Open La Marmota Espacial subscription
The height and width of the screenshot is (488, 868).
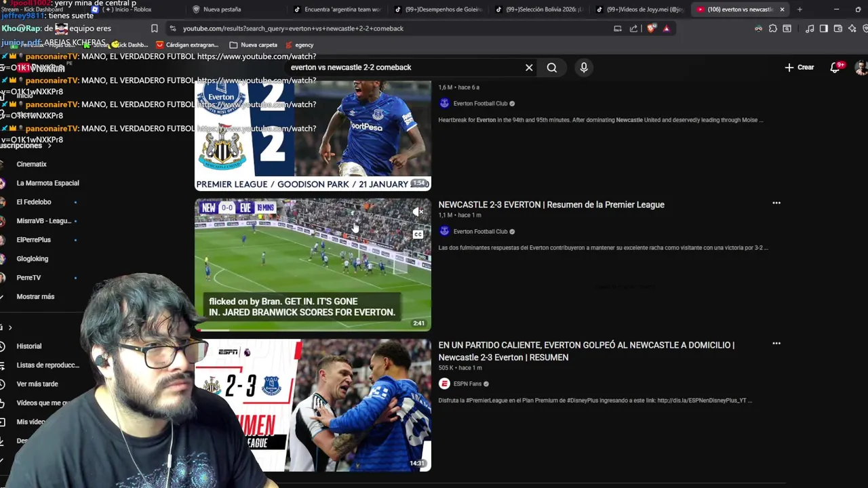click(47, 183)
